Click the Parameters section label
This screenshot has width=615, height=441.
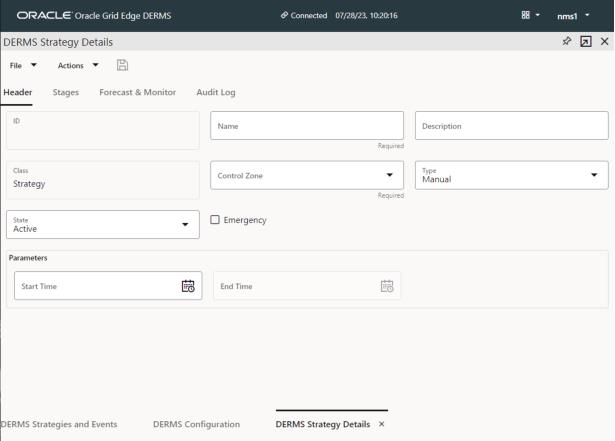click(x=28, y=258)
